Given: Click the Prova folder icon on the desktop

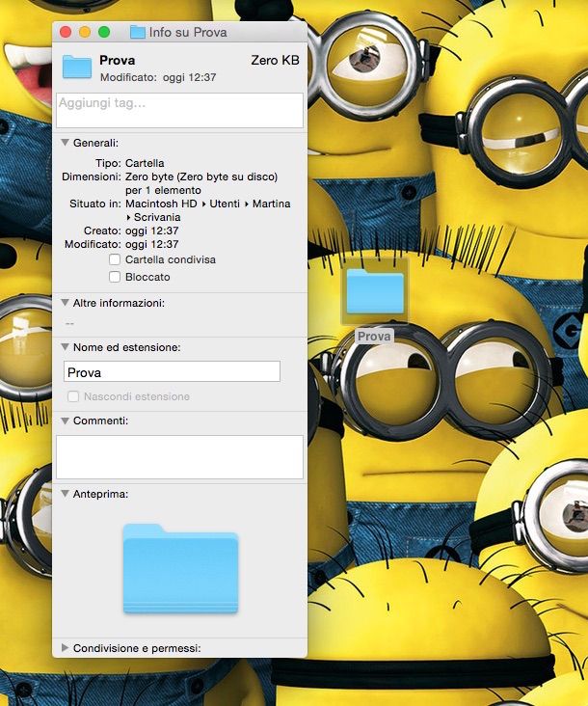Looking at the screenshot, I should click(x=374, y=291).
